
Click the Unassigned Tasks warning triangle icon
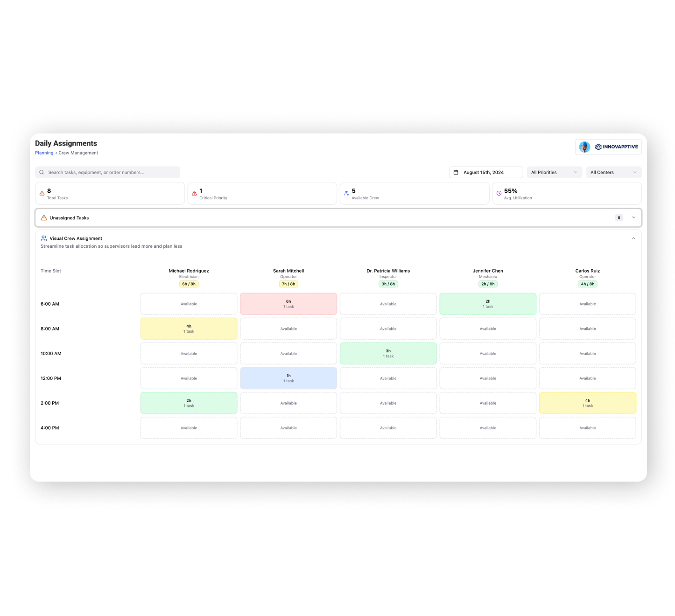point(44,218)
